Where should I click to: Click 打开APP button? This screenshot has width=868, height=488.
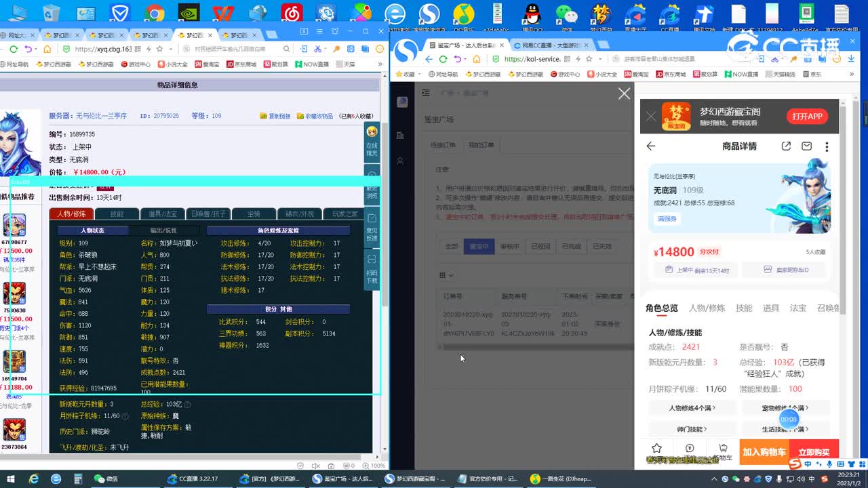pos(807,117)
